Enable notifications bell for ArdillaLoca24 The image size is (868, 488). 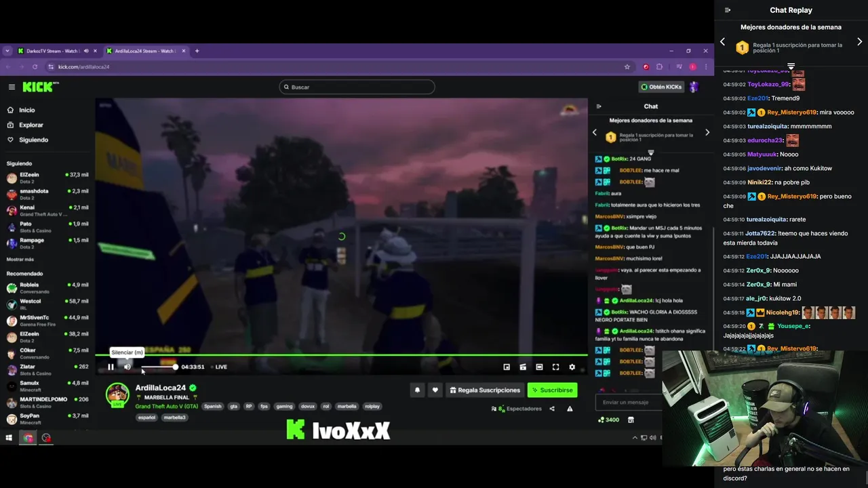coord(417,390)
